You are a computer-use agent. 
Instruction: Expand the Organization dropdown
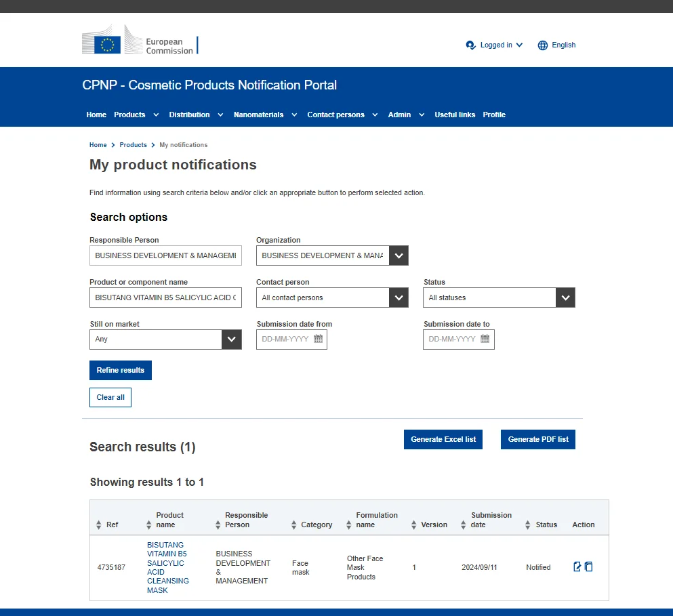pyautogui.click(x=399, y=255)
